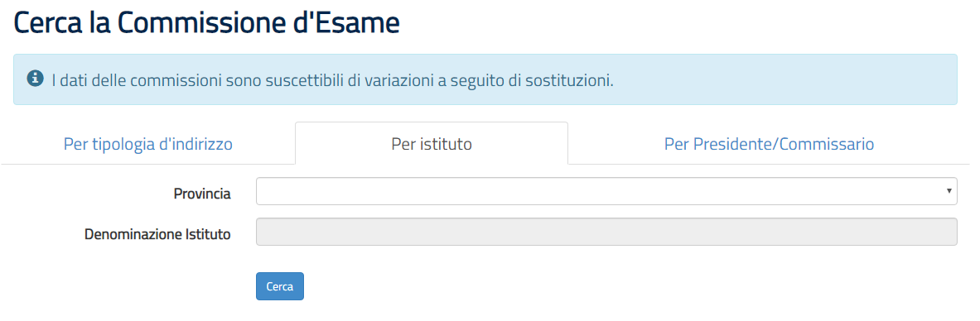The width and height of the screenshot is (980, 321).
Task: Click the word Commissario in the tab
Action: tap(826, 144)
